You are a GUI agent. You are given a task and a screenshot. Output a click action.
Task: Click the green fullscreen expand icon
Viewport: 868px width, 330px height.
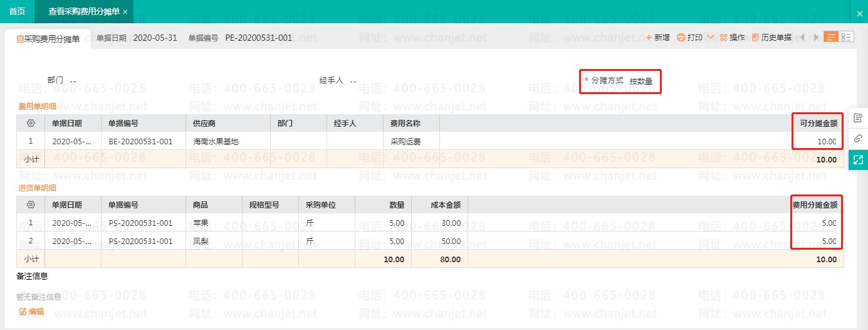858,160
